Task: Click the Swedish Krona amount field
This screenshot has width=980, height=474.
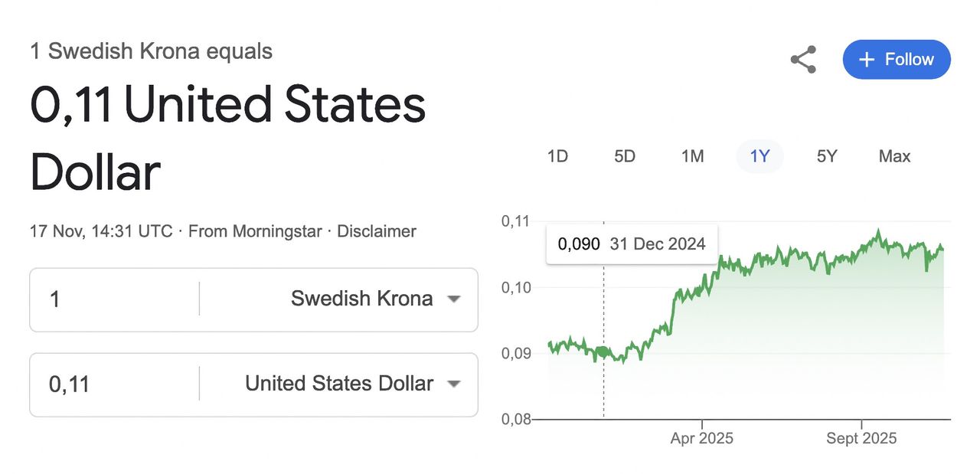Action: click(x=115, y=299)
